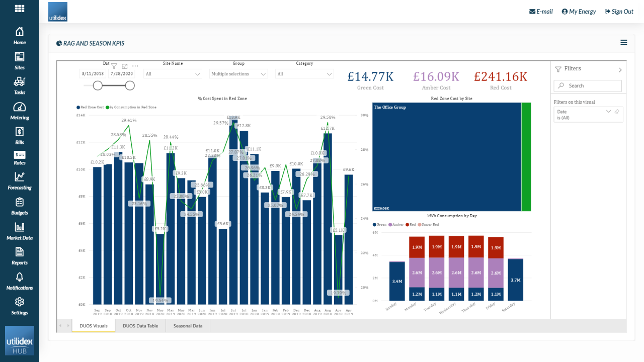This screenshot has height=362, width=644.
Task: Open the Market Data page
Action: [x=20, y=231]
